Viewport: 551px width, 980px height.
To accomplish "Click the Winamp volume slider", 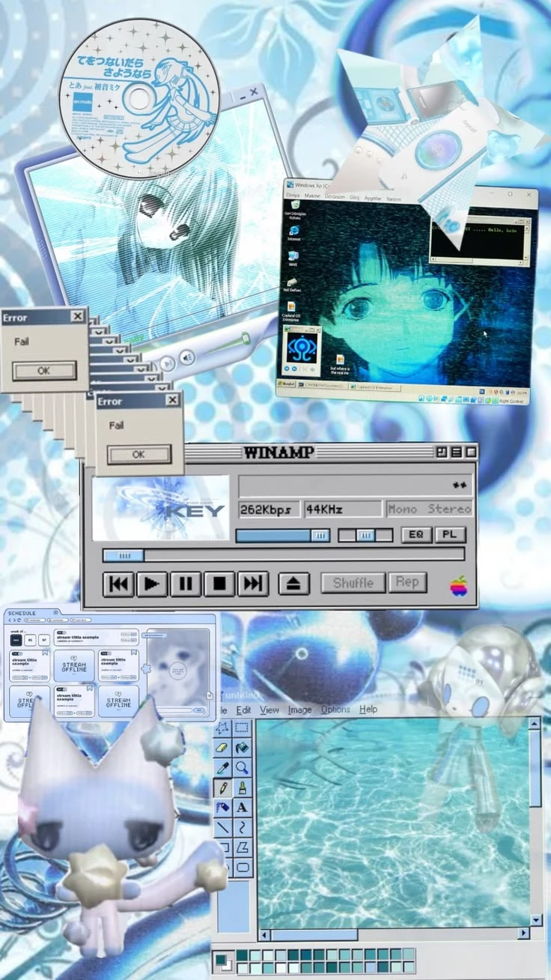I will click(282, 535).
